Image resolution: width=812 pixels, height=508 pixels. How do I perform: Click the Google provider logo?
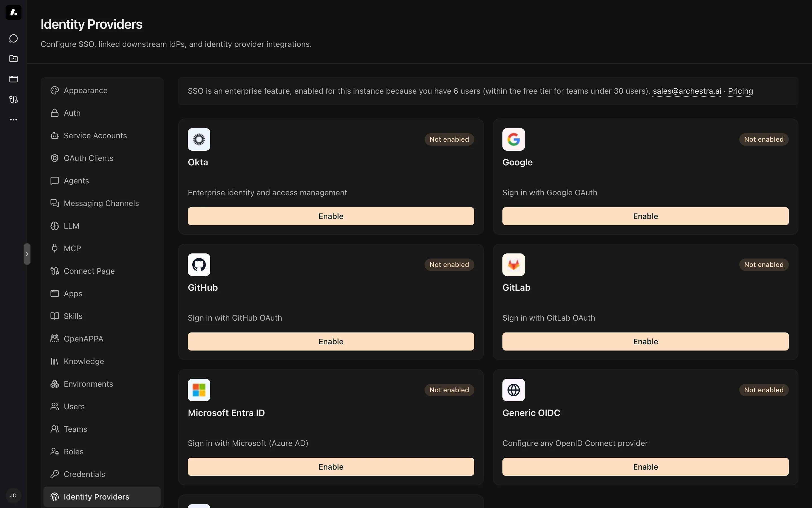pos(513,139)
